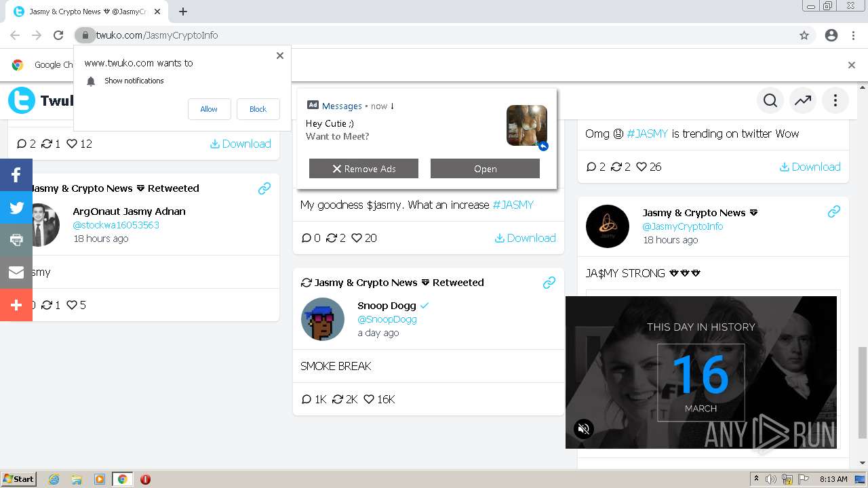
Task: Download the 'Omg #JASMY is trending' tweet
Action: tap(810, 167)
